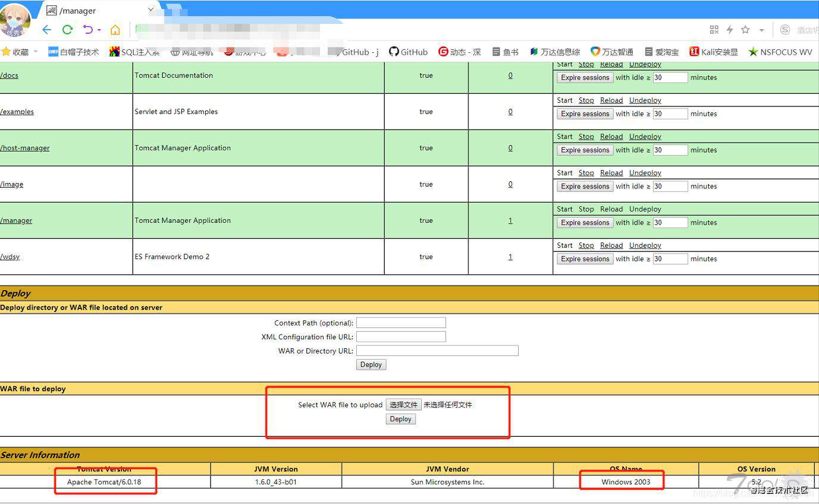Open the GitHub octocat bookmark

coord(409,52)
